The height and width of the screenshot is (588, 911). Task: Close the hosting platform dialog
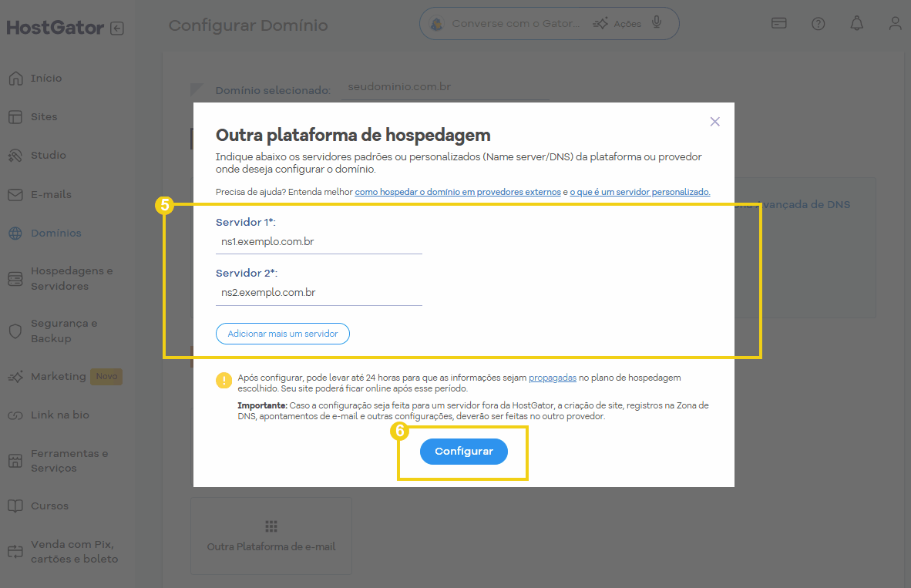point(714,122)
